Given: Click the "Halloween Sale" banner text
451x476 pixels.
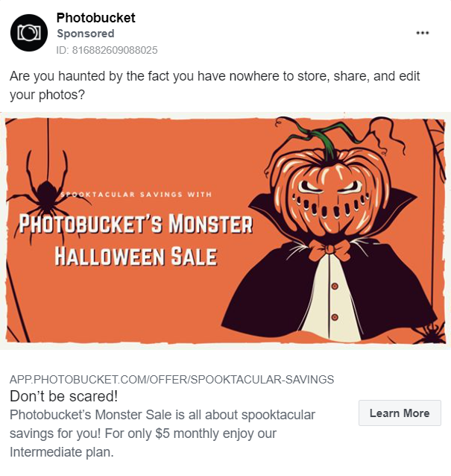Looking at the screenshot, I should coord(136,256).
